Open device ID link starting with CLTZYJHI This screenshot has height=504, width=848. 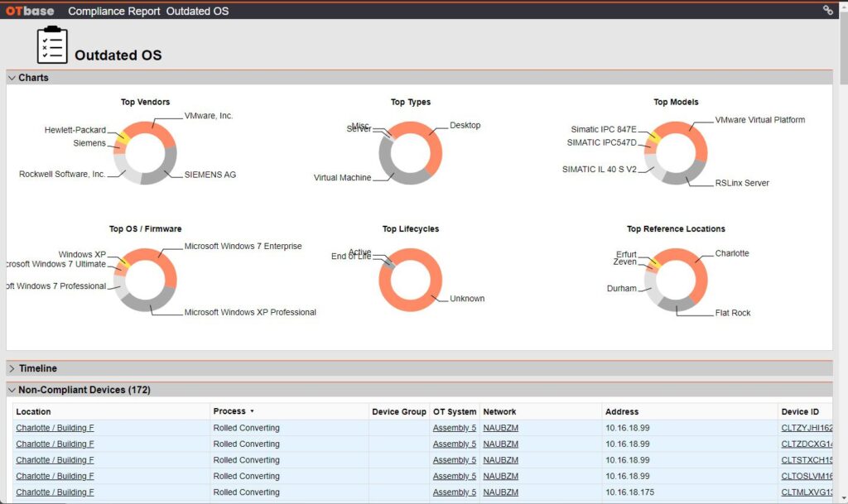point(807,428)
